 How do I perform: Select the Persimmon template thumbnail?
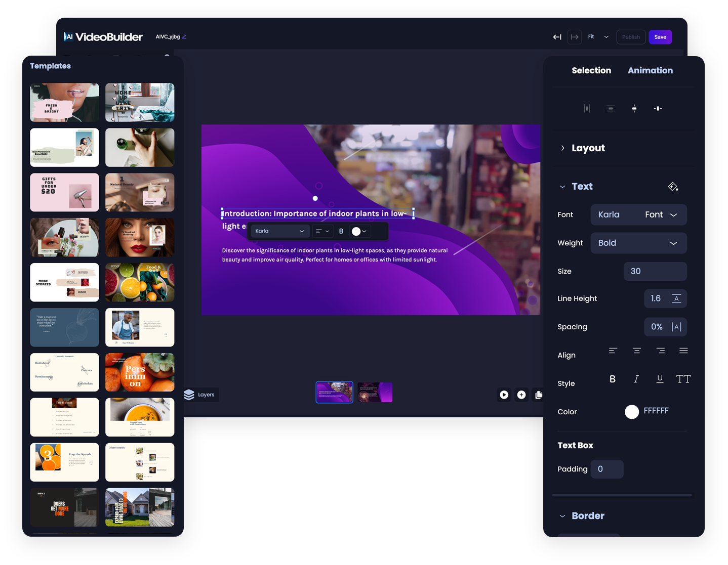(140, 372)
